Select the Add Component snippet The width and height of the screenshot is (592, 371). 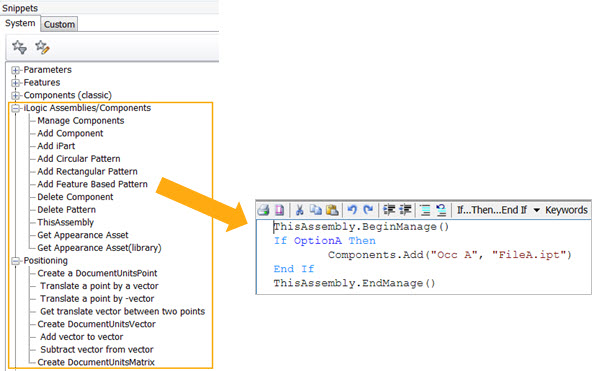click(70, 133)
